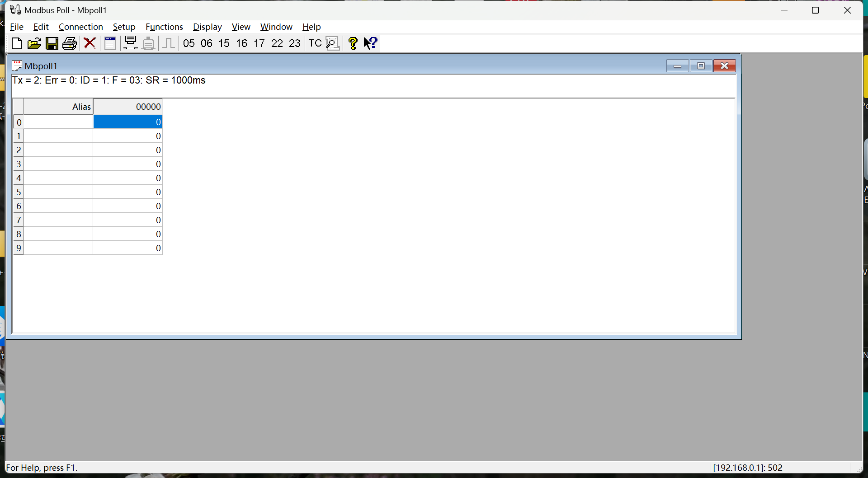Open function 23 read/write registers
The image size is (868, 478).
295,43
